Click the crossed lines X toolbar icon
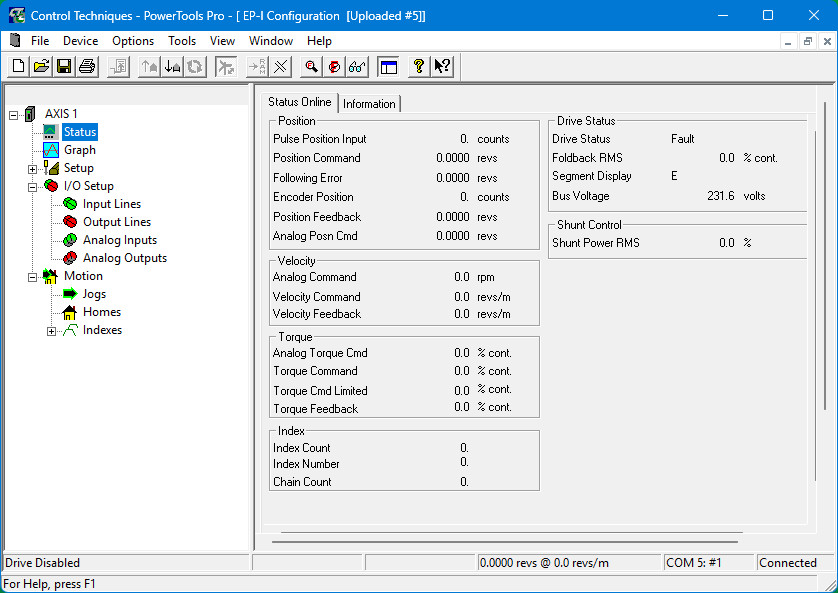 coord(280,67)
